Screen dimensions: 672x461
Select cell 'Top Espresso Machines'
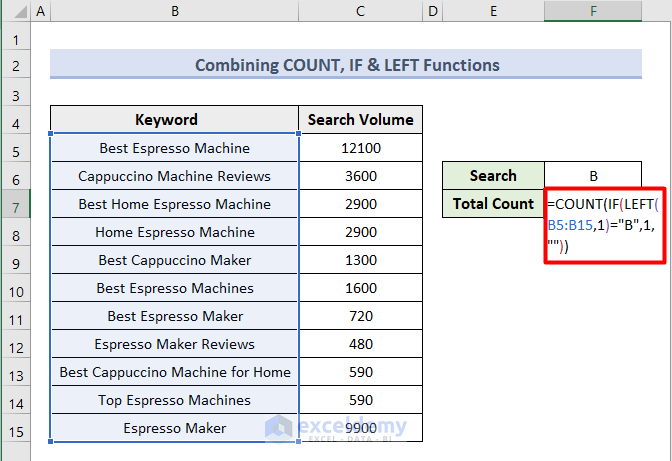[x=174, y=400]
